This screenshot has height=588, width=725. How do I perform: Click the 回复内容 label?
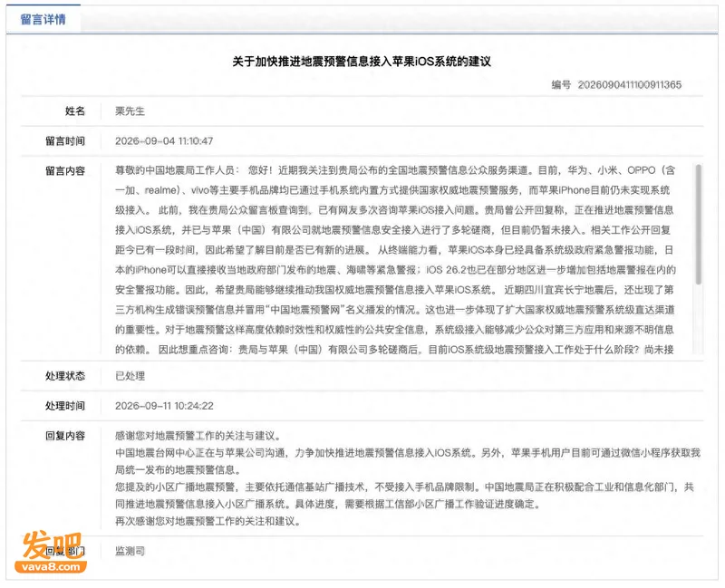click(x=65, y=436)
